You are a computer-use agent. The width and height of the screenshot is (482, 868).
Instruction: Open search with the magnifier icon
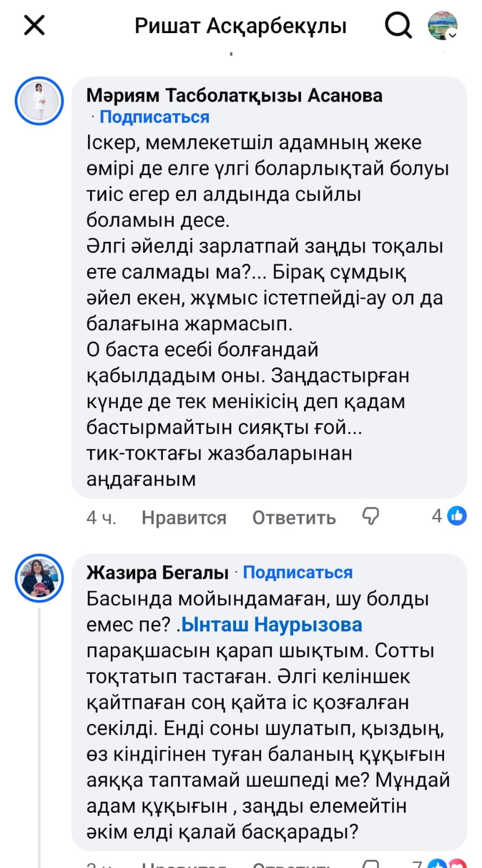[x=398, y=25]
